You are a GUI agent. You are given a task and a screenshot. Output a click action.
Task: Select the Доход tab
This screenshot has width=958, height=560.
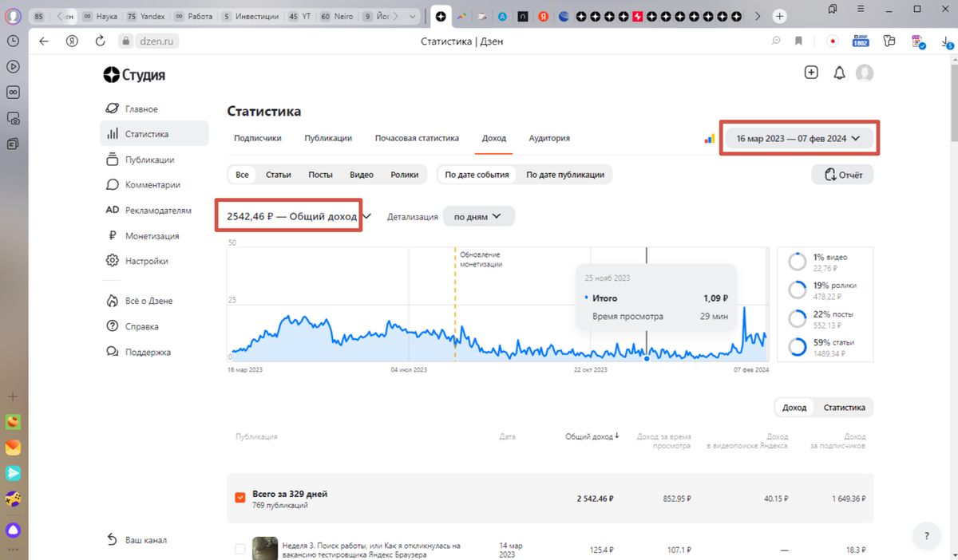[494, 138]
